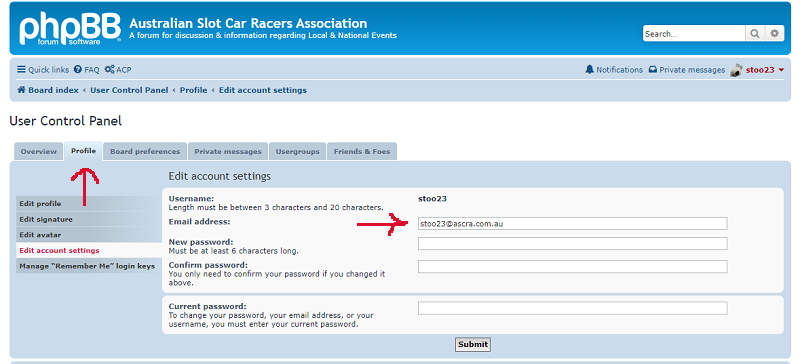Select Edit account settings in sidebar
Screen dimensions: 800x364
point(89,251)
